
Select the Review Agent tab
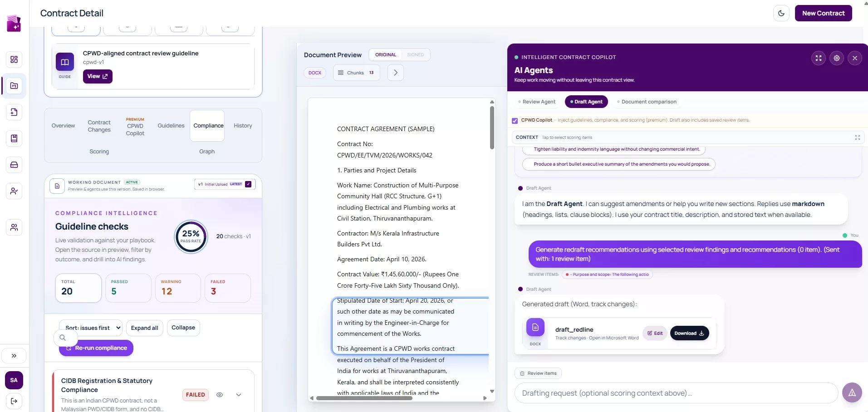537,102
